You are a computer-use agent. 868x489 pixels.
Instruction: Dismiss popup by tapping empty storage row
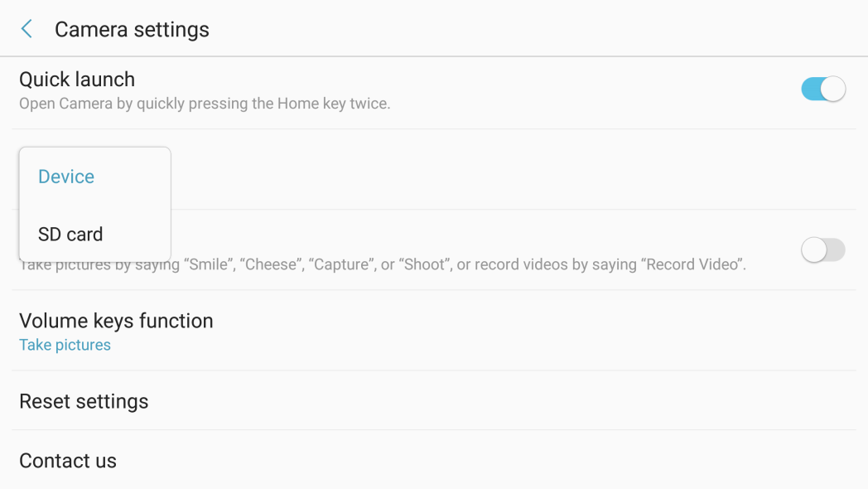[499, 169]
